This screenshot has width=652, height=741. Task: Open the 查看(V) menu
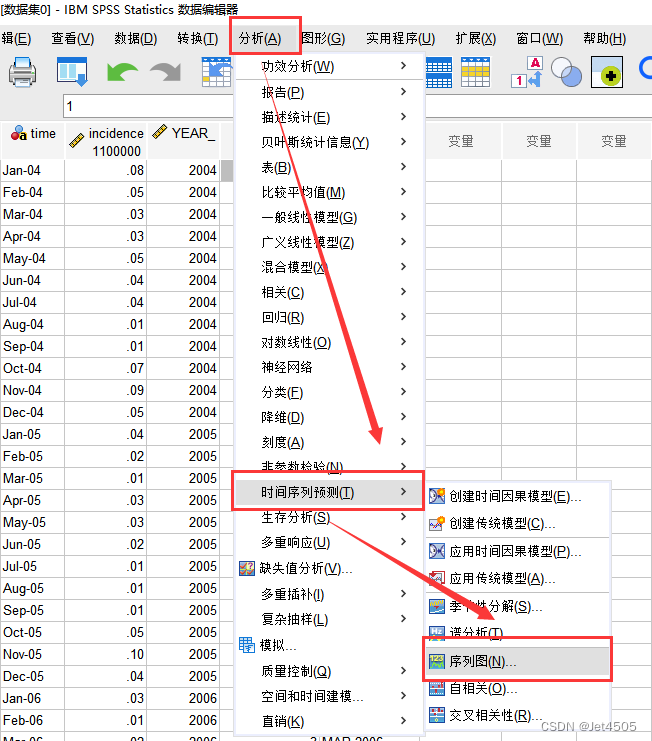[x=73, y=38]
